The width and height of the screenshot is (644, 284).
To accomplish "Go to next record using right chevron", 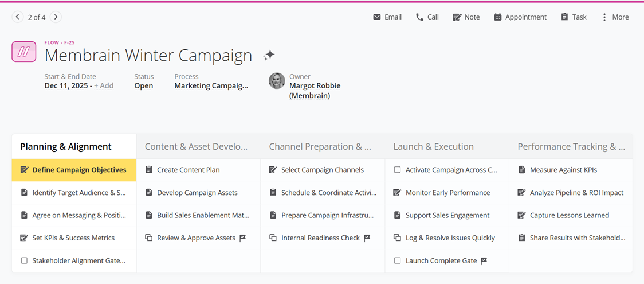I will (56, 17).
